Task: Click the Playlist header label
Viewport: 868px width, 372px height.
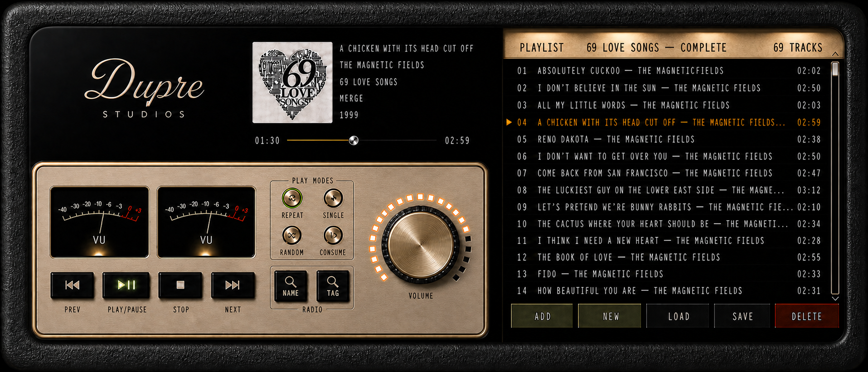Action: click(542, 48)
